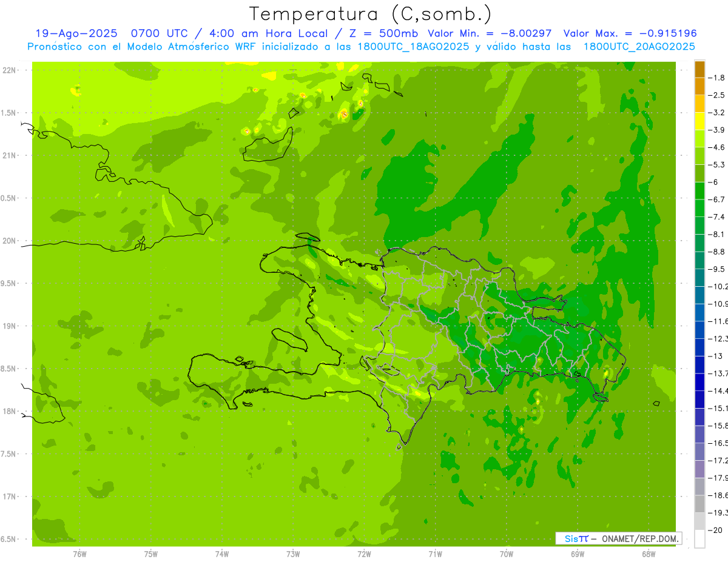Pick the gray swatch between -18.6 and -19.3
This screenshot has height=562, width=728.
pos(699,504)
